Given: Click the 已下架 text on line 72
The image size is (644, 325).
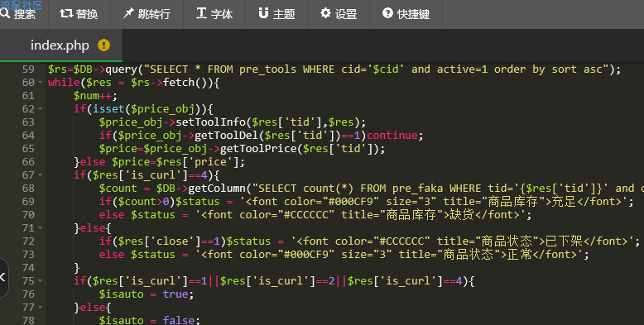Looking at the screenshot, I should pyautogui.click(x=564, y=241).
